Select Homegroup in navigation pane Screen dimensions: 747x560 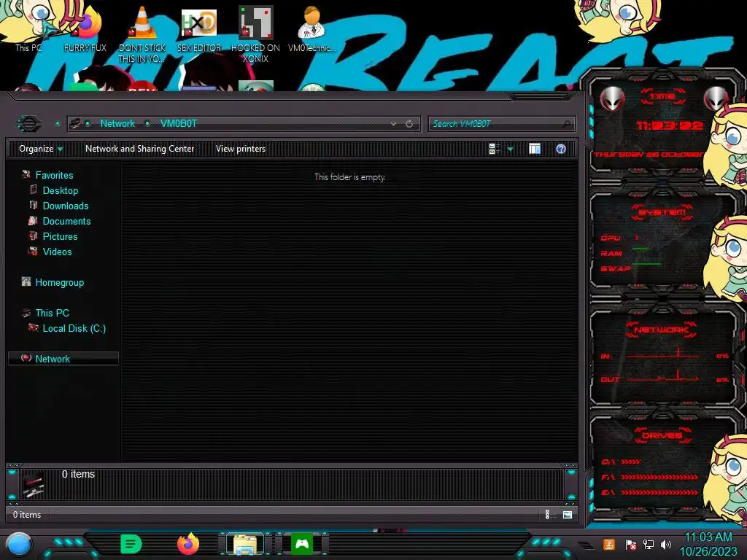tap(60, 282)
